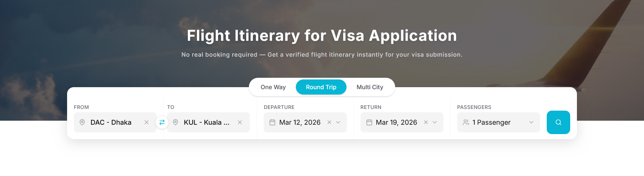644x176 pixels.
Task: Click the passengers people icon
Action: (x=466, y=122)
